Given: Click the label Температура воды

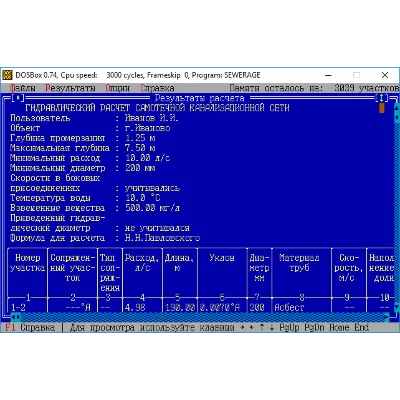Looking at the screenshot, I should click(x=50, y=198).
